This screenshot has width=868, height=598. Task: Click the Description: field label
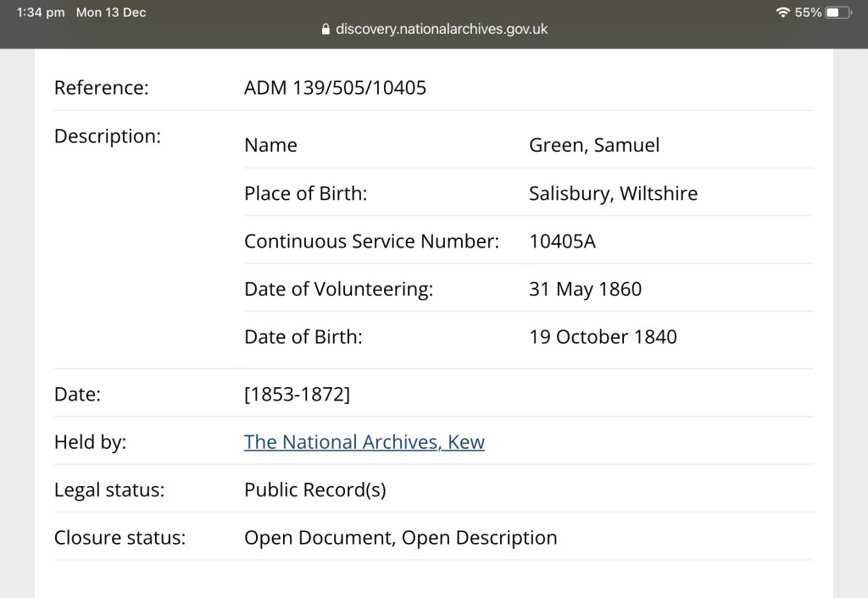click(107, 136)
